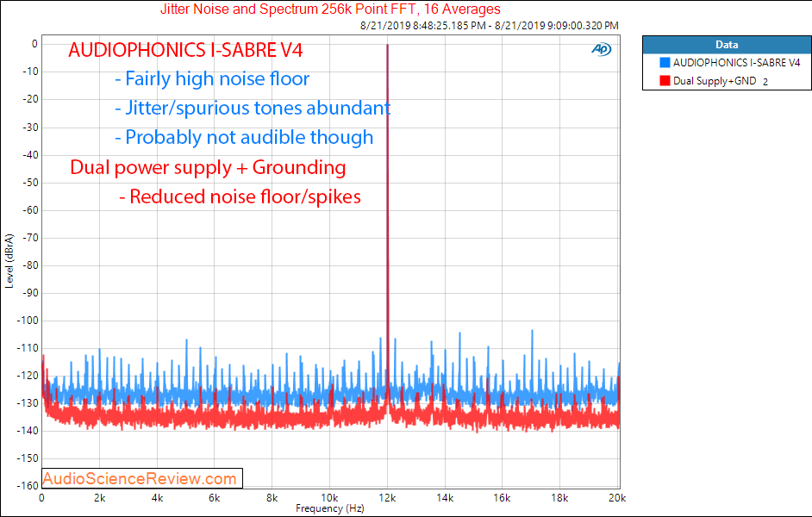
Task: Click the -120 level axis tick label
Action: pyautogui.click(x=28, y=376)
